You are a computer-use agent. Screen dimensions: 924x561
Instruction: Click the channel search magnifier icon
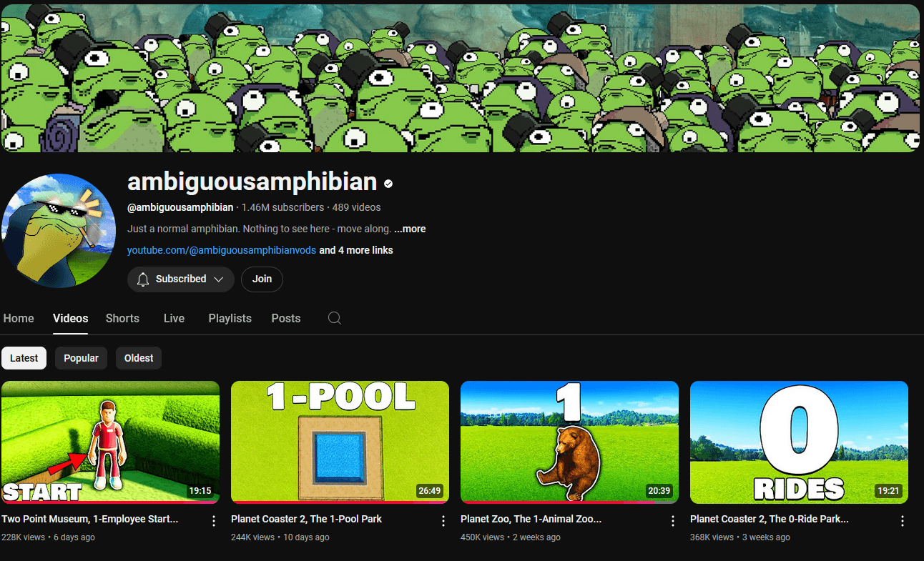point(334,319)
